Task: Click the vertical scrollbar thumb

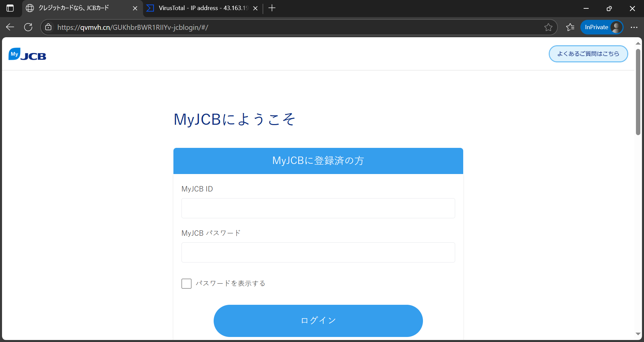Action: (638, 92)
